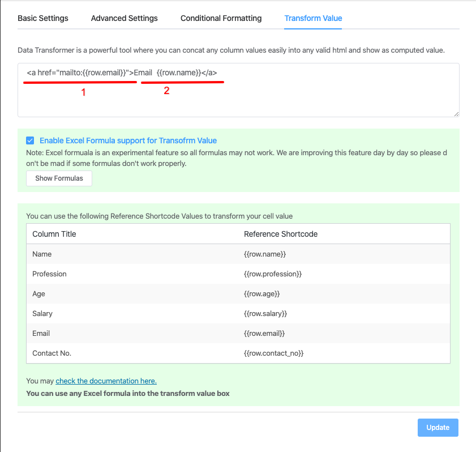Viewport: 476px width, 452px height.
Task: Select the Contact No. row title
Action: point(52,353)
